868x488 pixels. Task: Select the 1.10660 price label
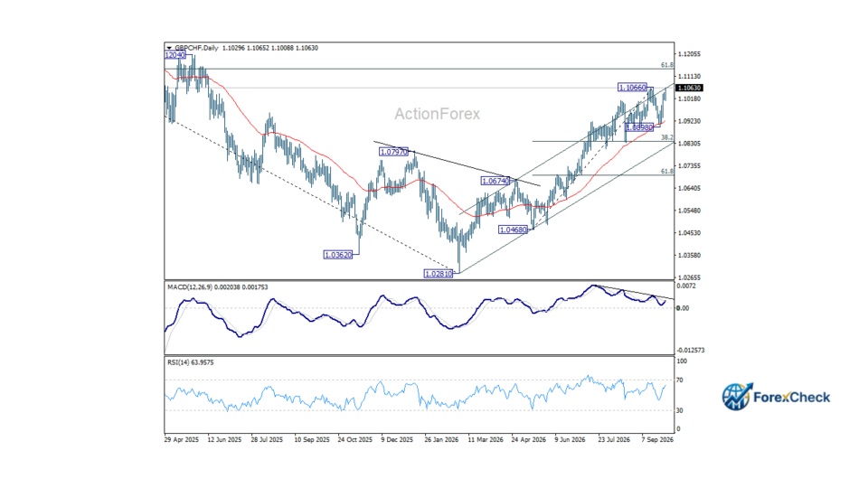(x=632, y=88)
